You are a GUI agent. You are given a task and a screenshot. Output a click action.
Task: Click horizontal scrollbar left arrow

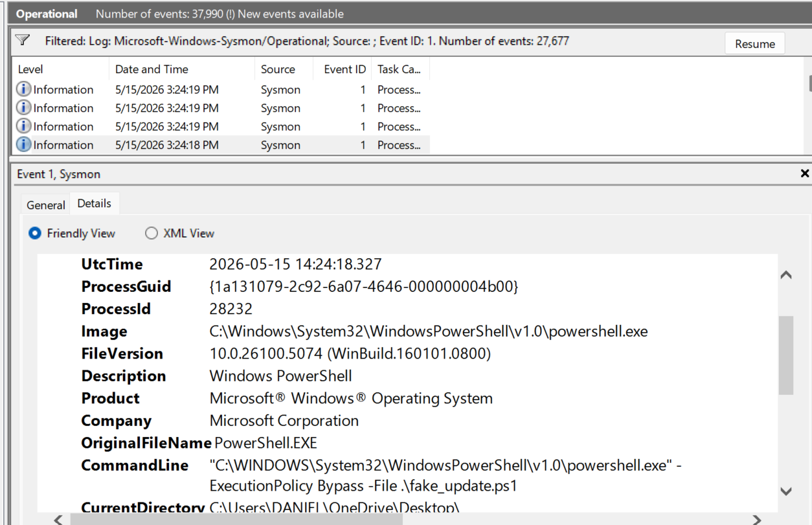pos(58,519)
